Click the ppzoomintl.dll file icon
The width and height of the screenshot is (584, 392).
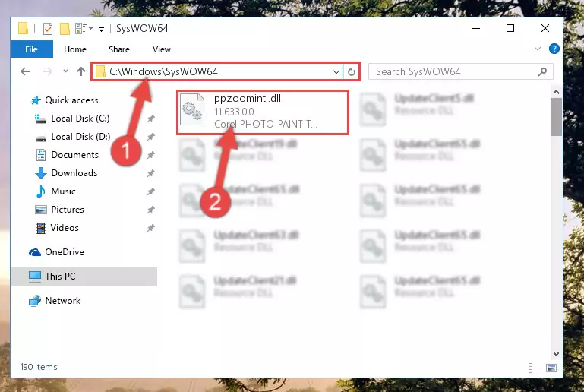coord(192,109)
